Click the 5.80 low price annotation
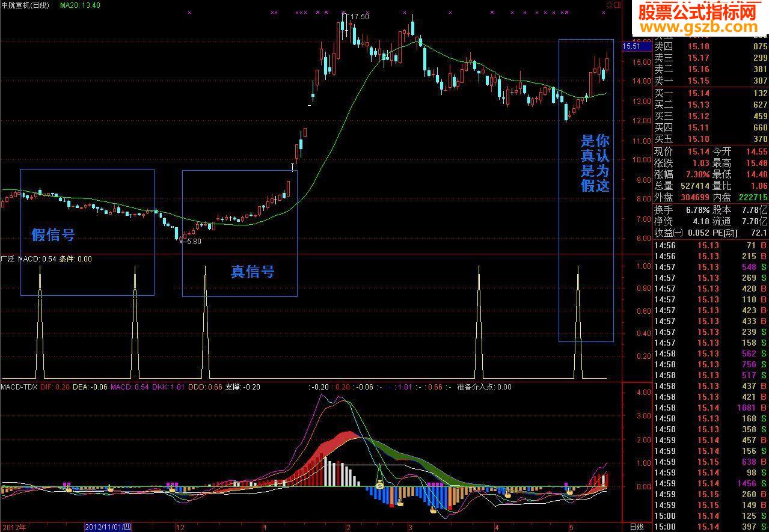 194,241
